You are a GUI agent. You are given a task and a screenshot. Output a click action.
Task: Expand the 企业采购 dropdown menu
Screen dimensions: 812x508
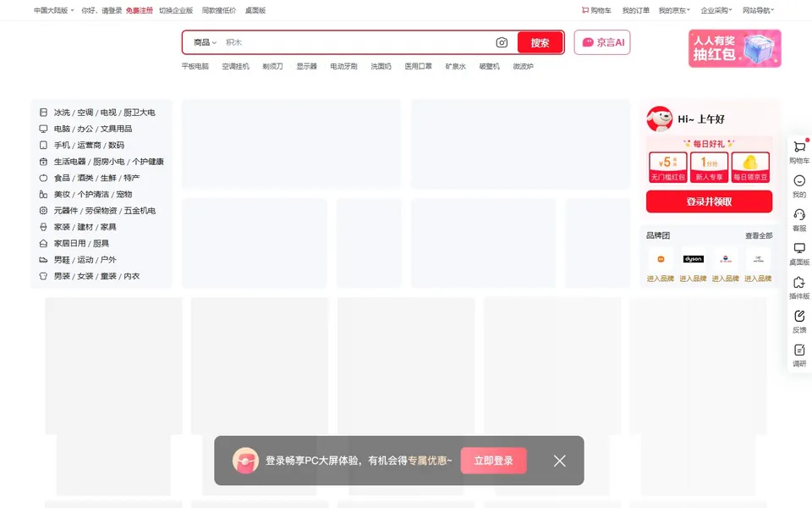[716, 10]
